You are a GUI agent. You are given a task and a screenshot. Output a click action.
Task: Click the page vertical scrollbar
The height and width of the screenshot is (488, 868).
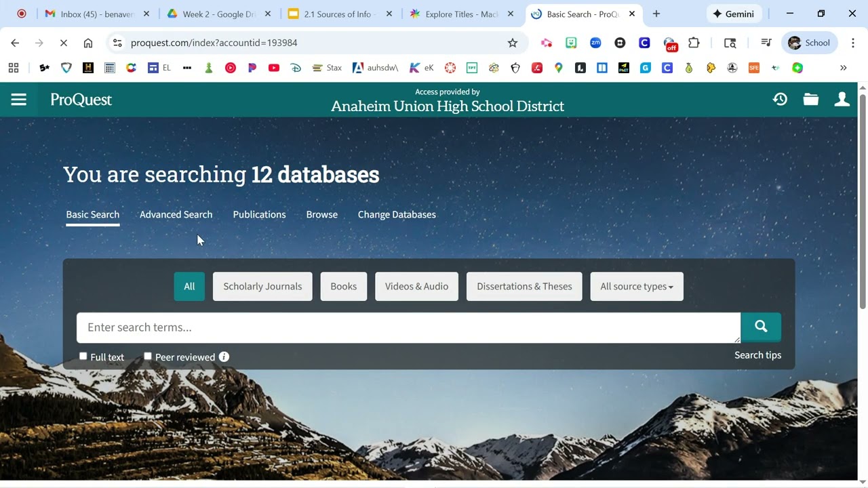click(863, 201)
